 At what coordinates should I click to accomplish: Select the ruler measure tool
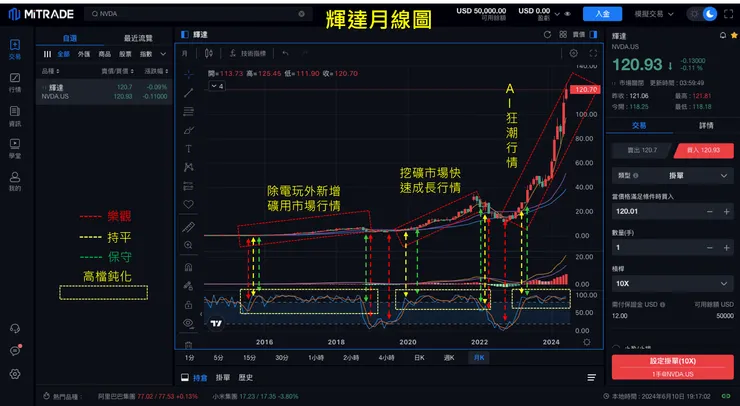pyautogui.click(x=188, y=227)
